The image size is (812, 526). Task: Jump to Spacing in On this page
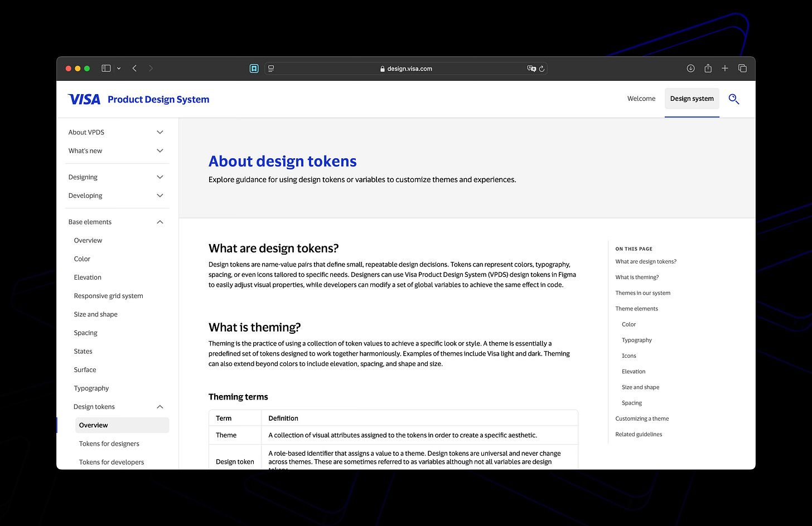point(632,403)
